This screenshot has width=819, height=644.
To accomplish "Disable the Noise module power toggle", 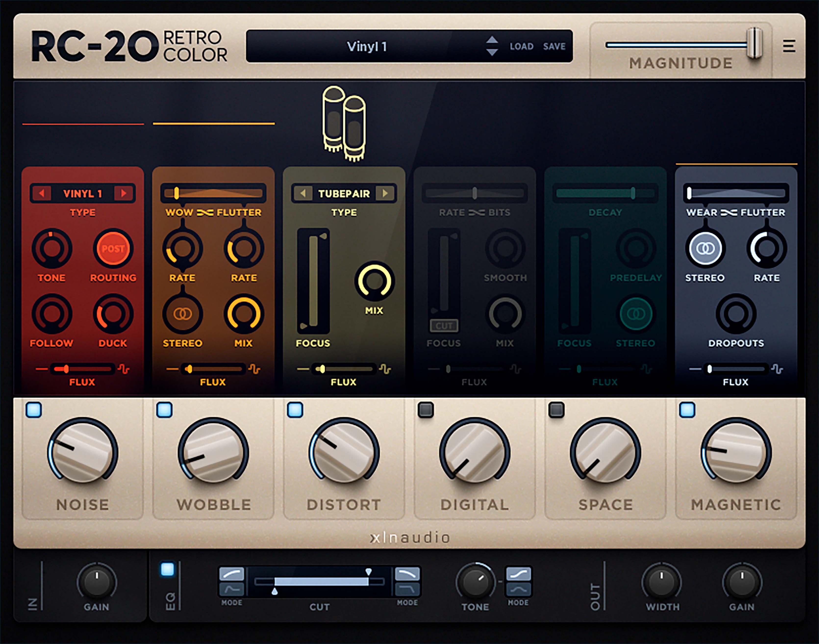I will pyautogui.click(x=34, y=410).
